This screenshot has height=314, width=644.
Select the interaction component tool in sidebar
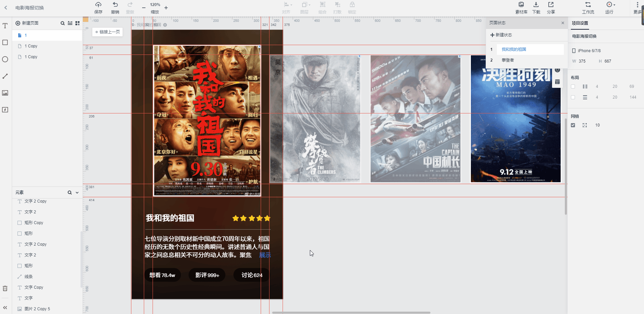coord(5,110)
